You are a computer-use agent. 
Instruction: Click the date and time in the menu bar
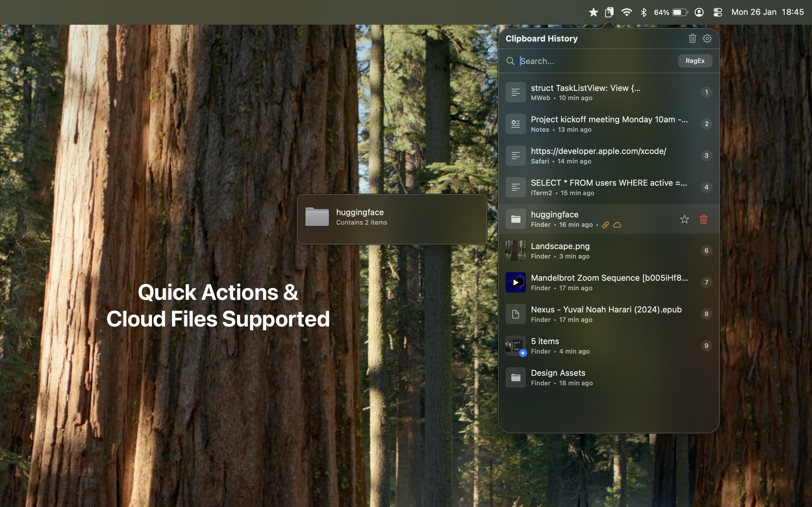[767, 12]
